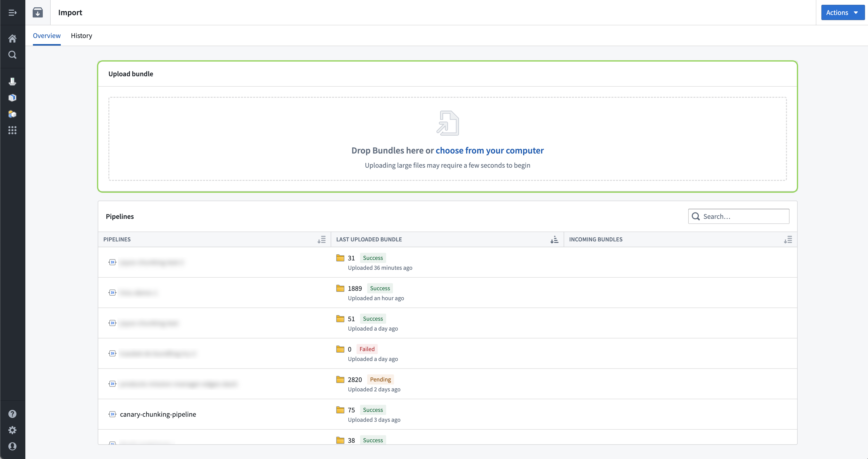Open the Help question mark icon

12,413
